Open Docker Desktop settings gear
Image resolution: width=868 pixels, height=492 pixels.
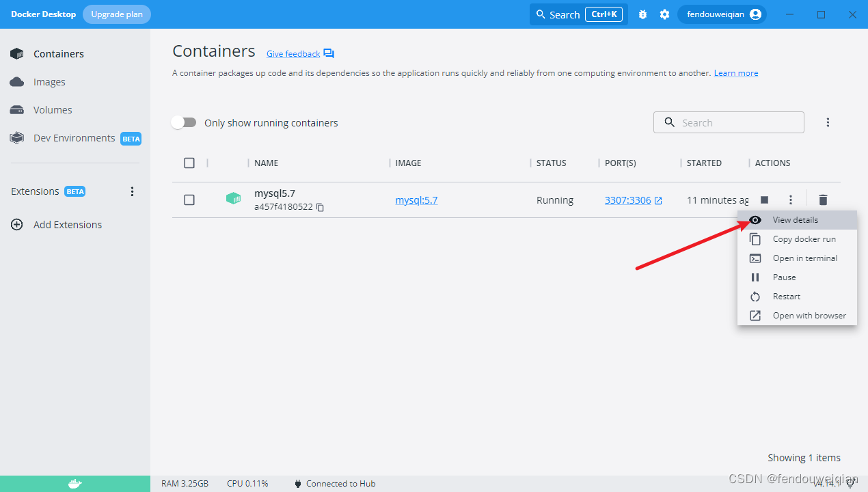(664, 14)
